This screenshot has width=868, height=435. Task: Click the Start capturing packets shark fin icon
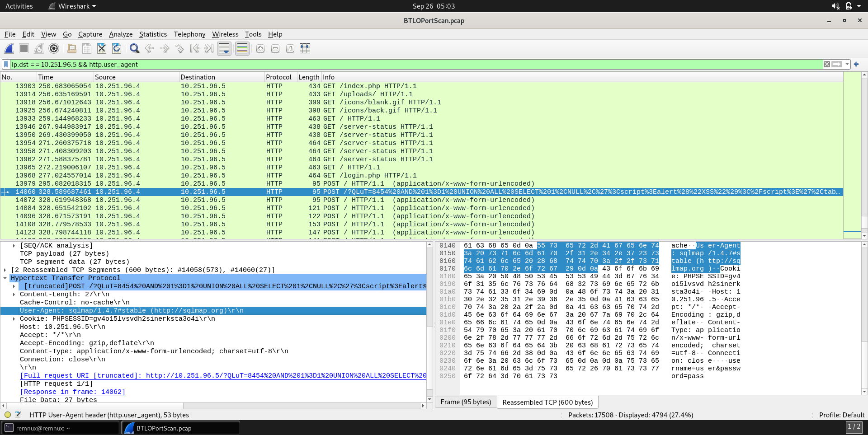click(x=9, y=49)
